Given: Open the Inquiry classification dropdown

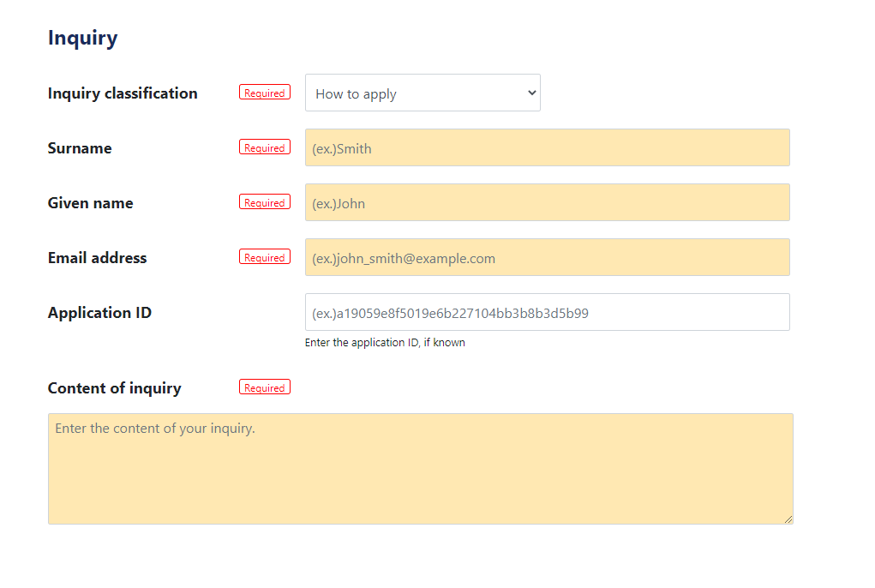Looking at the screenshot, I should click(x=423, y=93).
